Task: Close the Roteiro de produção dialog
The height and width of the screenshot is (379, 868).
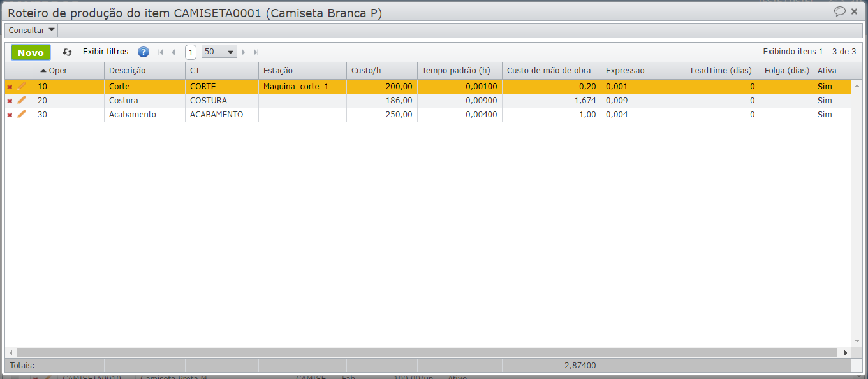Action: pos(855,11)
